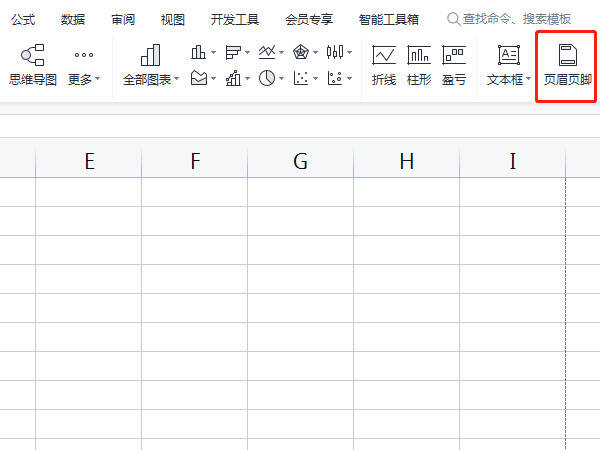Insert a radar chart

pyautogui.click(x=301, y=52)
